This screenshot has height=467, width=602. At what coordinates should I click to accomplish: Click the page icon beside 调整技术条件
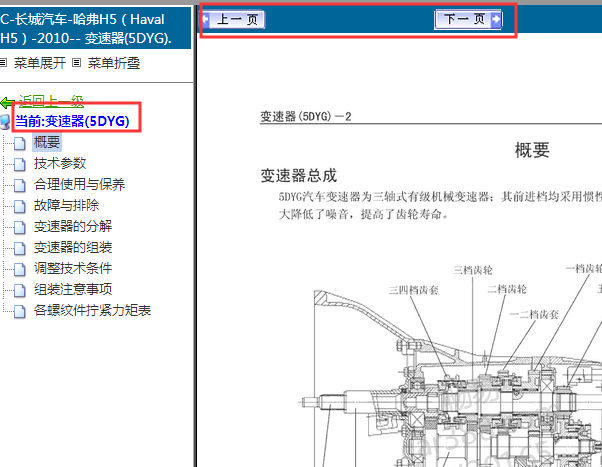20,270
